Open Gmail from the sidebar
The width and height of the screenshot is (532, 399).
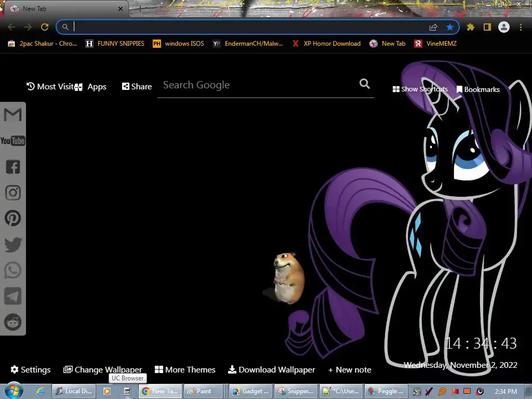pyautogui.click(x=12, y=115)
